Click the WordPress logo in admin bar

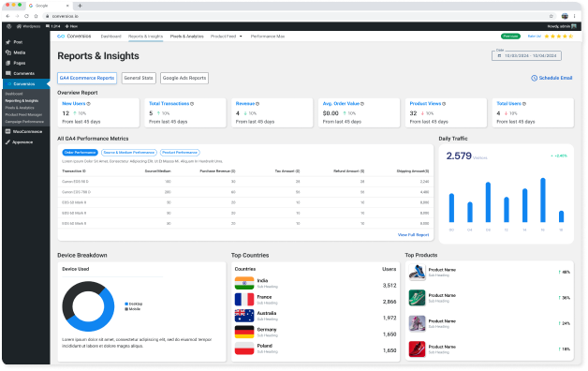coord(9,26)
